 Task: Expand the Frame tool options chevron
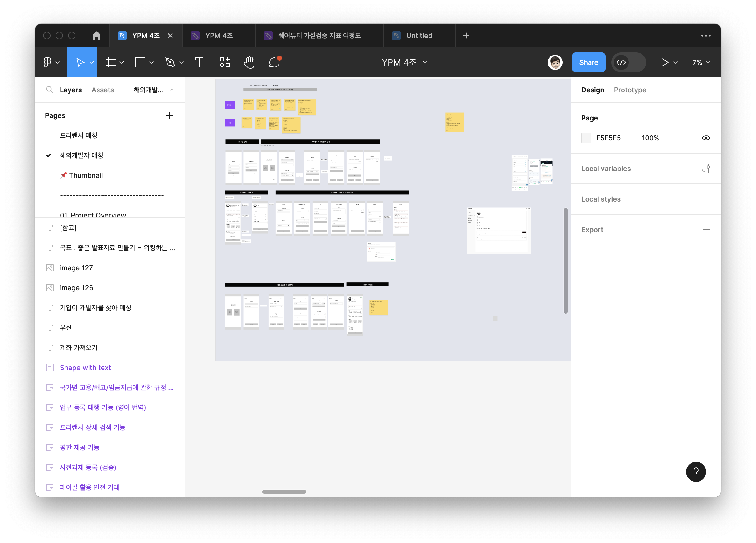point(122,62)
